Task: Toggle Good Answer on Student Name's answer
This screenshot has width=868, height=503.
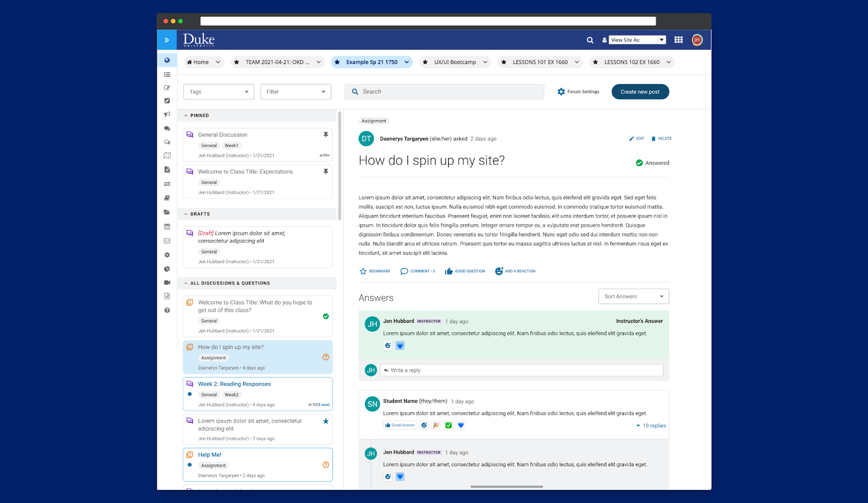Action: pyautogui.click(x=400, y=425)
